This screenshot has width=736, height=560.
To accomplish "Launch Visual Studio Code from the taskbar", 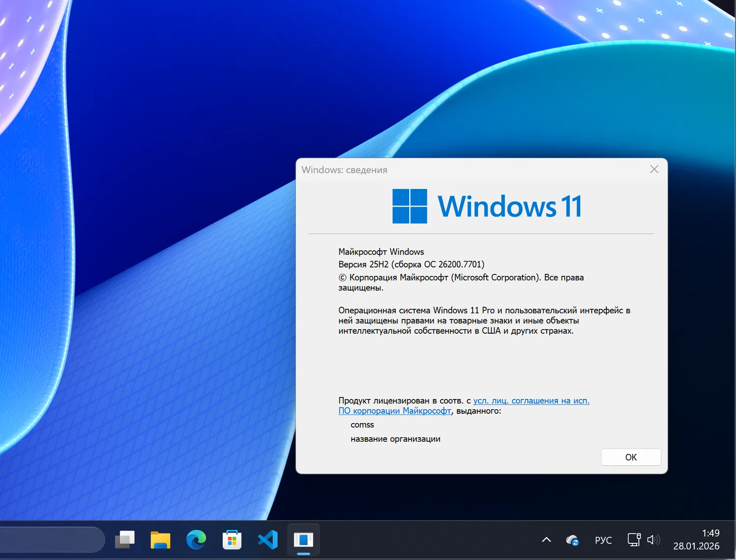I will 267,539.
